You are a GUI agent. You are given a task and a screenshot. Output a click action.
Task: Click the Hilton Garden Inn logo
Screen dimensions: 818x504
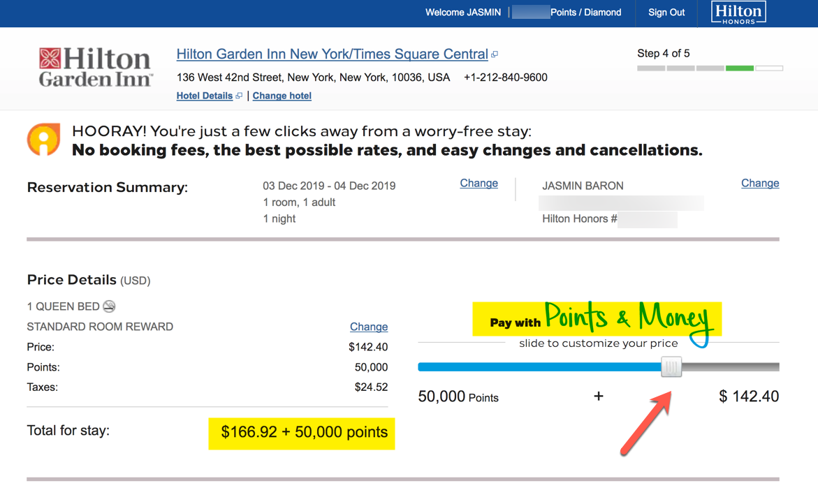pos(95,67)
